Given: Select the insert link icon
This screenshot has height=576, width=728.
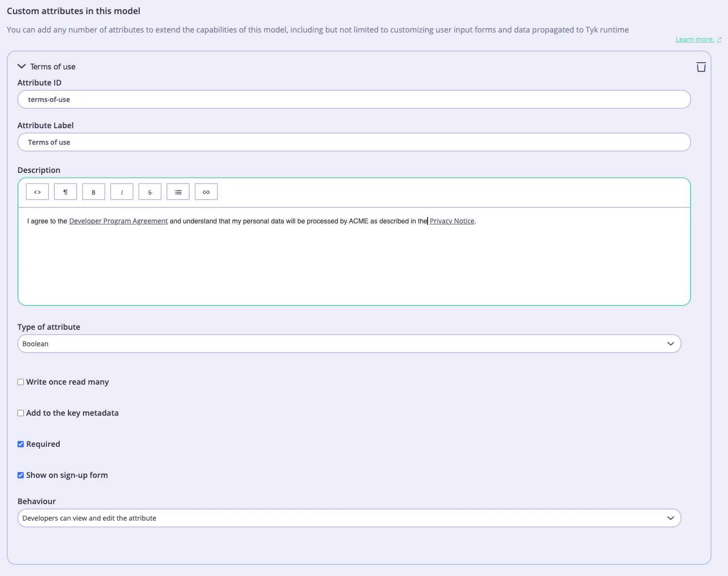Looking at the screenshot, I should click(206, 191).
